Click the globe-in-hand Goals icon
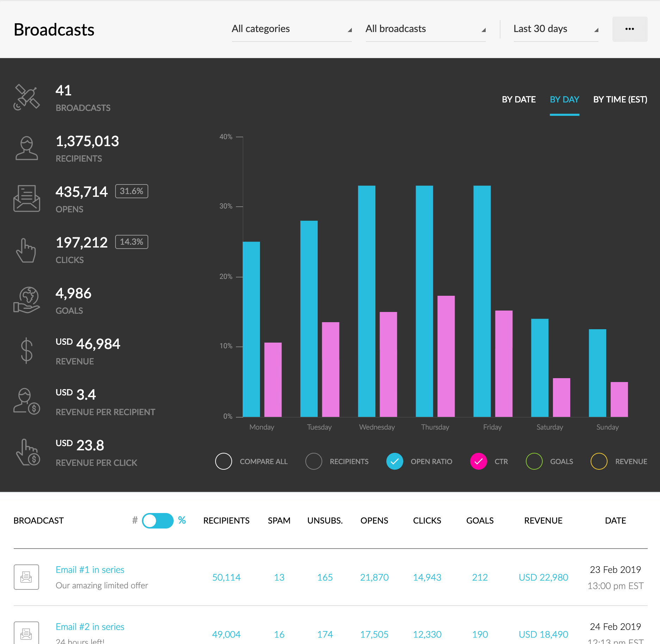Viewport: 660px width, 644px height. point(26,300)
